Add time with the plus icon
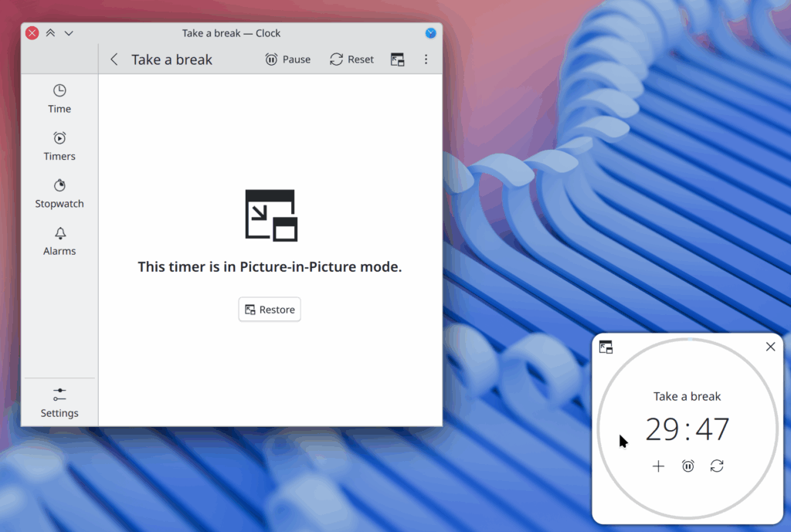791x532 pixels. [x=658, y=466]
